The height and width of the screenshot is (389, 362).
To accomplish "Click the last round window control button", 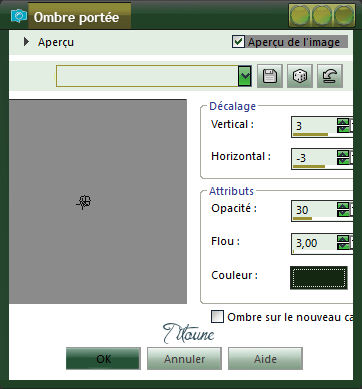I will pyautogui.click(x=344, y=15).
